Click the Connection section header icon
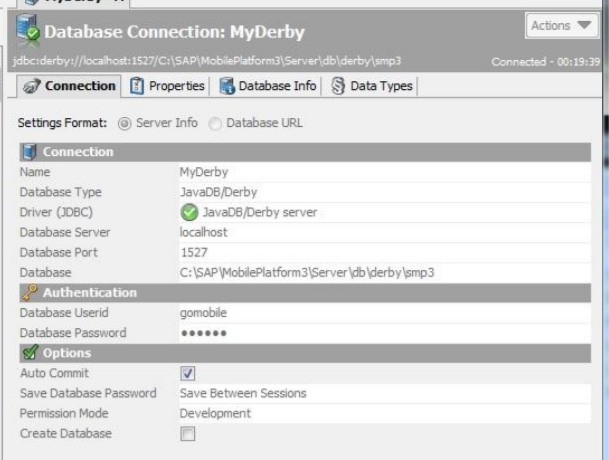 30,152
